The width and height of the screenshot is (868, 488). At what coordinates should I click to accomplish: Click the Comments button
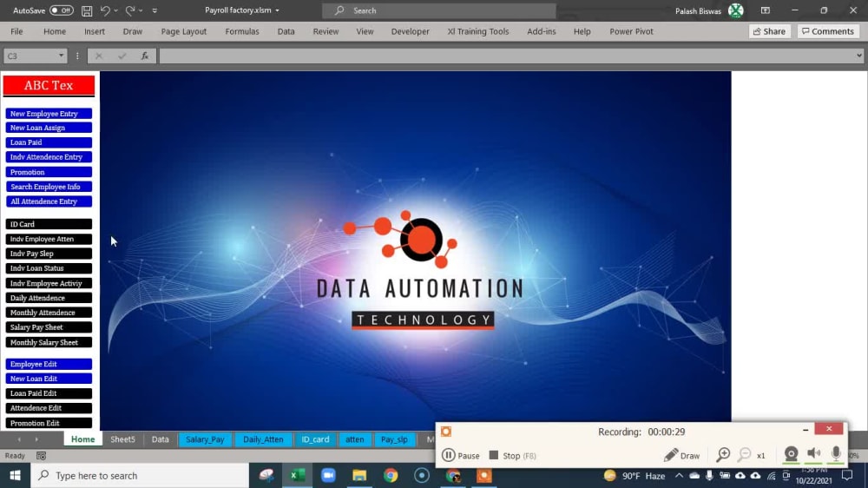828,31
